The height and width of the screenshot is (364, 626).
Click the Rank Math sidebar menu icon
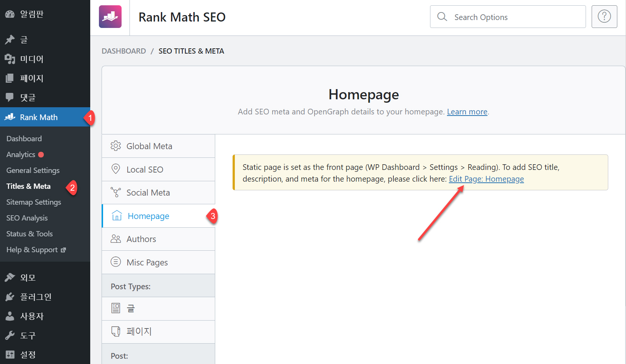(10, 117)
